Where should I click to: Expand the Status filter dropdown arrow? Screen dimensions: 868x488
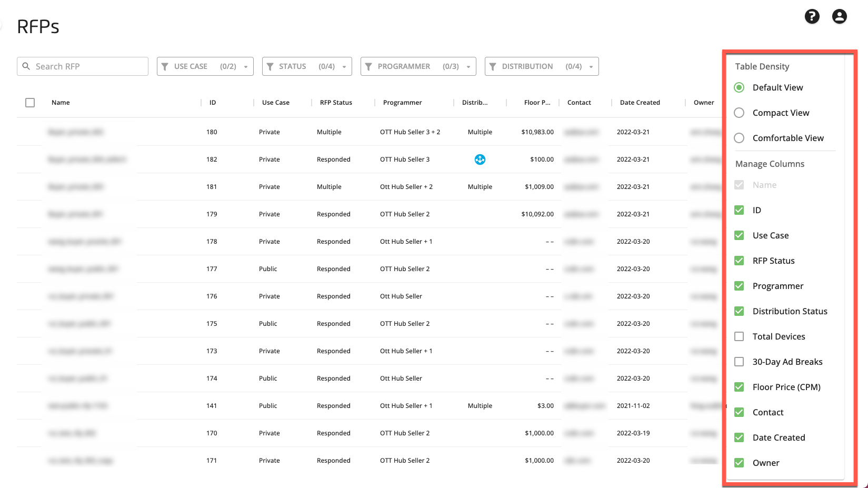pyautogui.click(x=344, y=67)
